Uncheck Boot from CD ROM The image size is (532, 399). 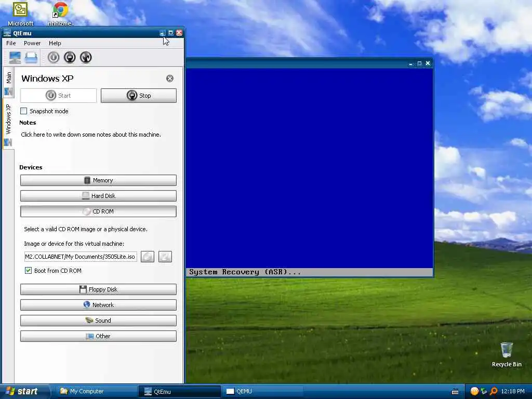click(29, 270)
